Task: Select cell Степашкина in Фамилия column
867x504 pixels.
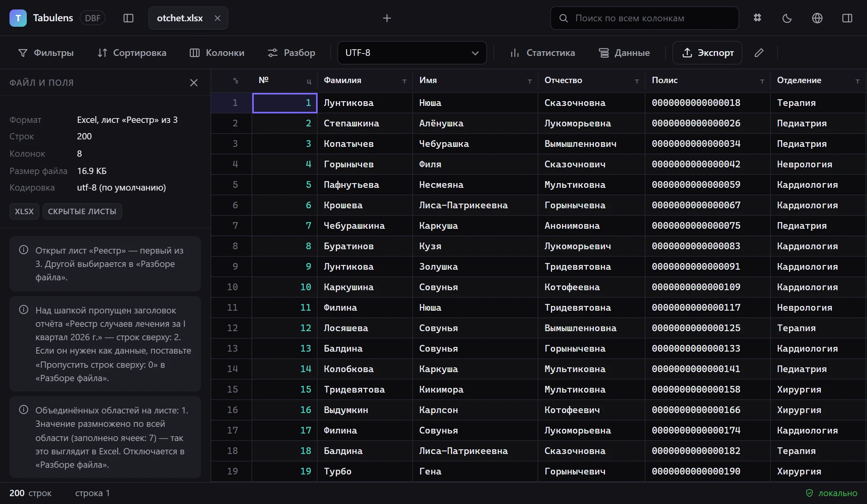Action: click(x=365, y=123)
